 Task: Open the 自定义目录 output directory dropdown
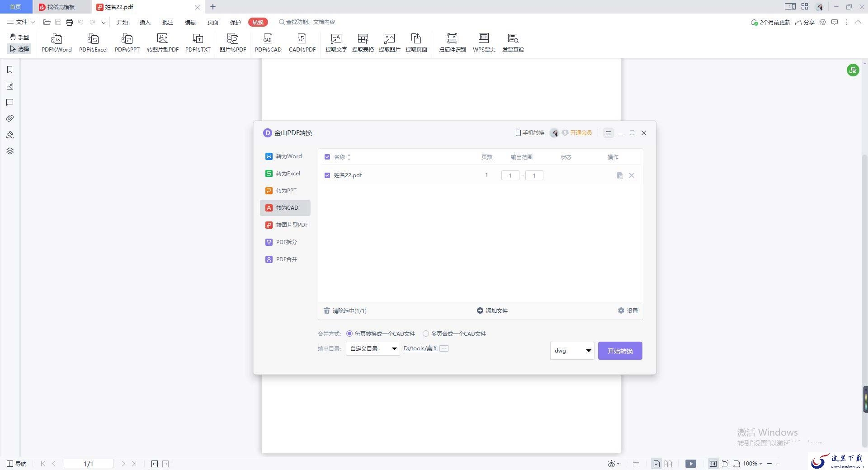coord(373,348)
